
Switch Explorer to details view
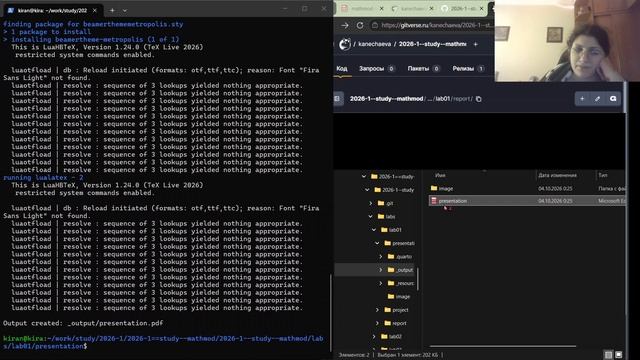pyautogui.click(x=609, y=355)
